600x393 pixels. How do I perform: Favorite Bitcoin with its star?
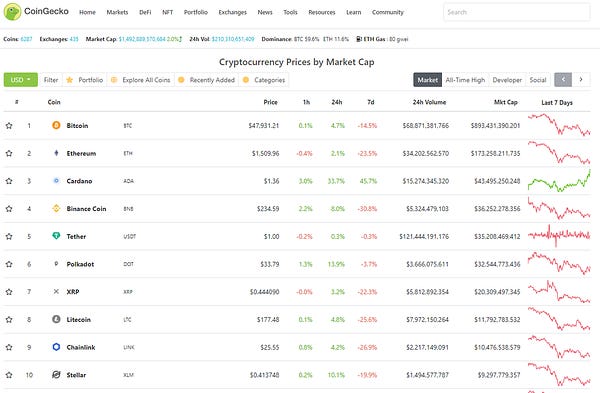point(9,126)
